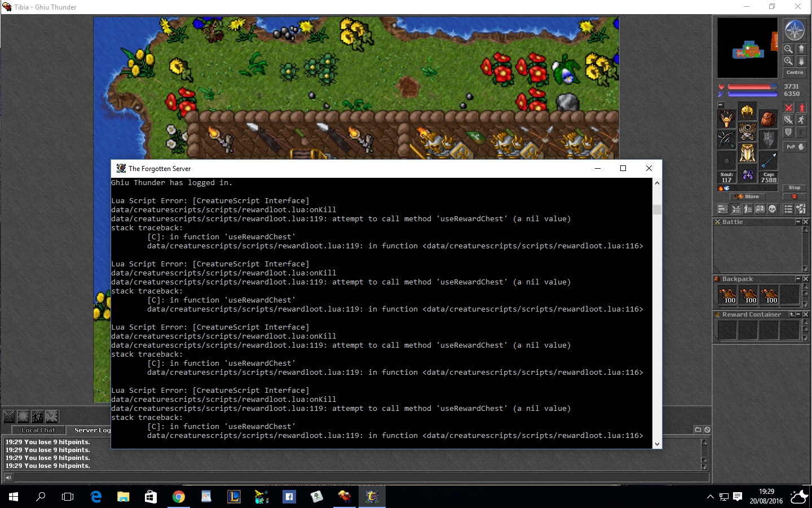This screenshot has width=812, height=508.
Task: Toggle chase opponent mode
Action: [801, 120]
